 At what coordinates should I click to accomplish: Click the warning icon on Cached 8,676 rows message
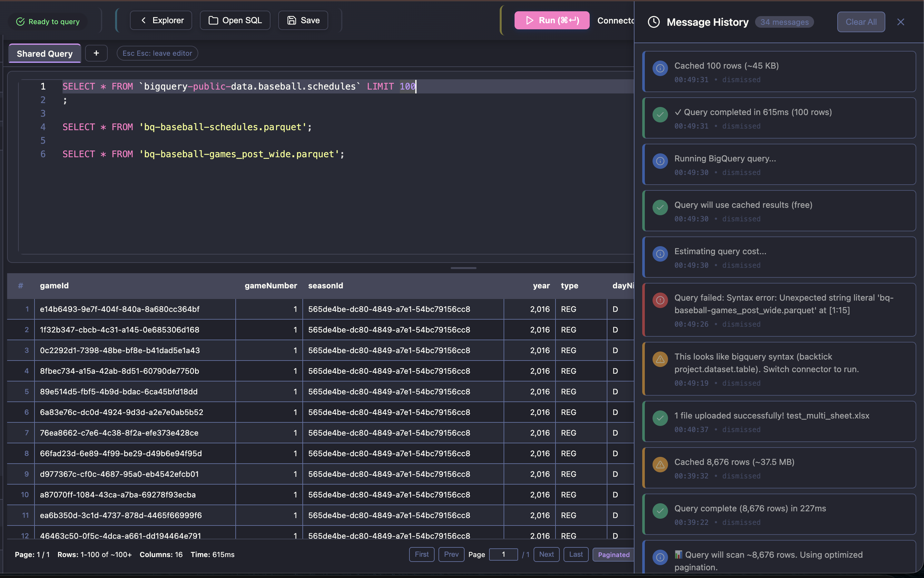coord(660,465)
